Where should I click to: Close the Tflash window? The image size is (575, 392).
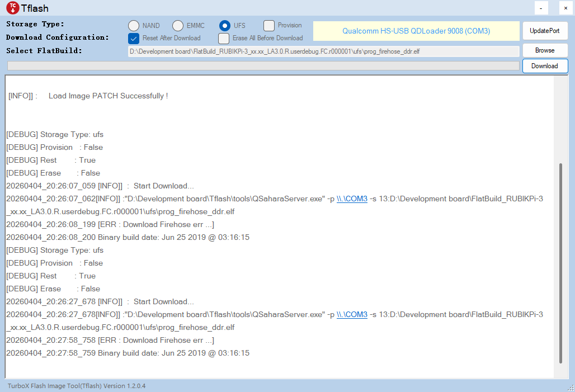[x=565, y=8]
